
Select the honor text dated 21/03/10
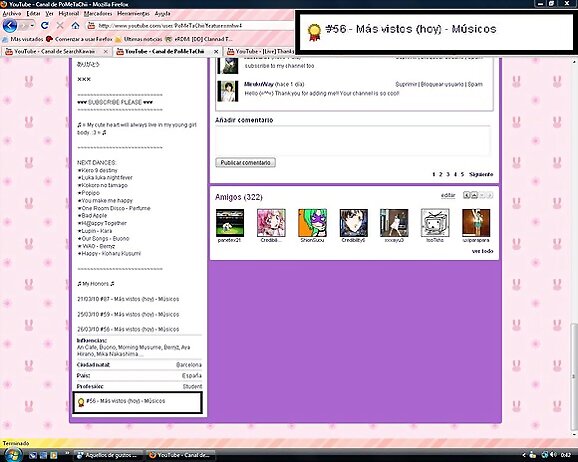pos(128,299)
